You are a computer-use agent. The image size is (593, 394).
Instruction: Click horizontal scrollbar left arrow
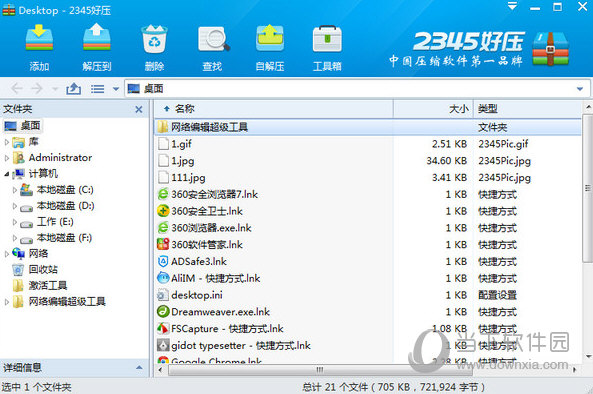160,370
